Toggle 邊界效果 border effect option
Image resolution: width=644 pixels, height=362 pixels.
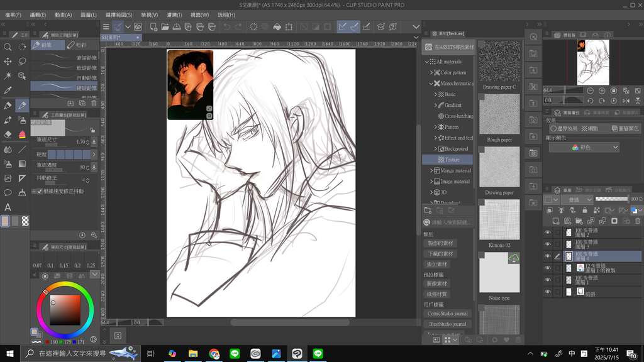[x=564, y=128]
